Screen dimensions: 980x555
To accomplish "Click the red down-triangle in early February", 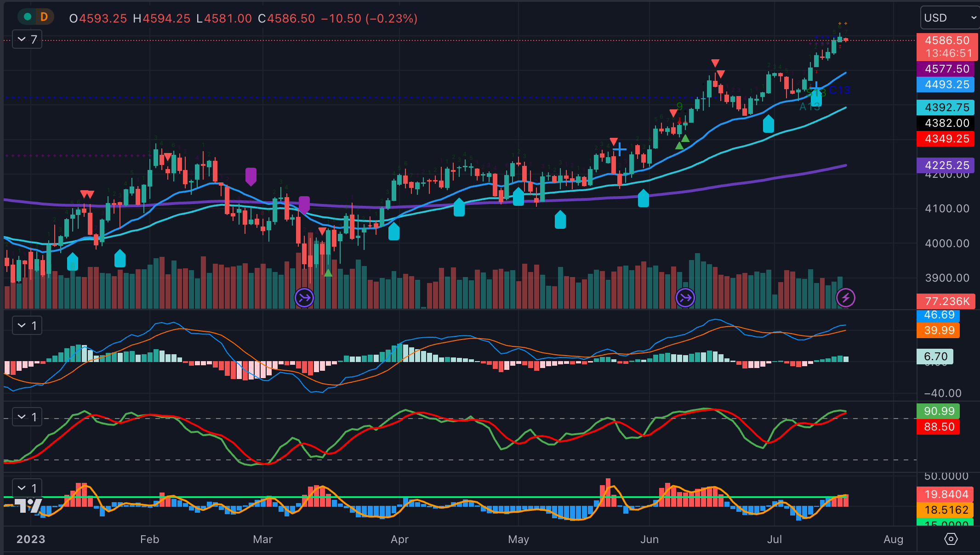I will pyautogui.click(x=168, y=157).
